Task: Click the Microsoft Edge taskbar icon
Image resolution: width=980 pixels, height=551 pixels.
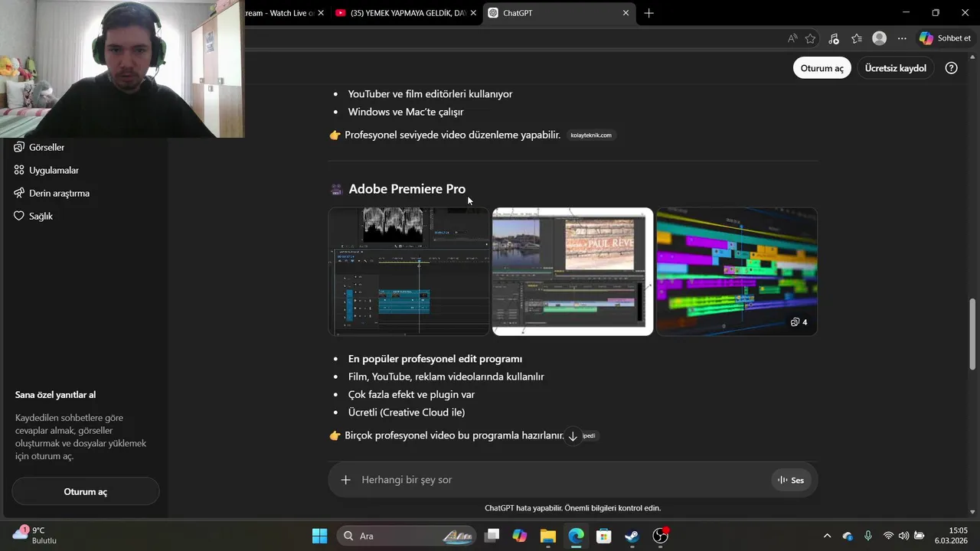Action: click(x=576, y=536)
